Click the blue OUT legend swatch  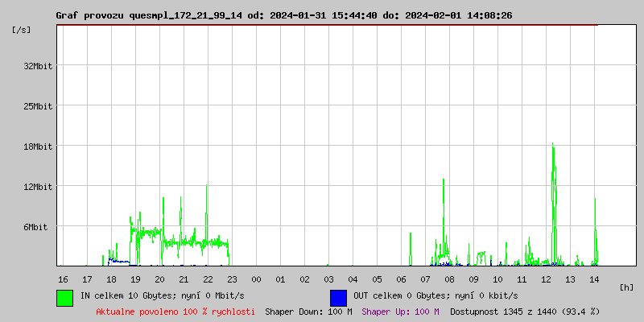pos(338,297)
